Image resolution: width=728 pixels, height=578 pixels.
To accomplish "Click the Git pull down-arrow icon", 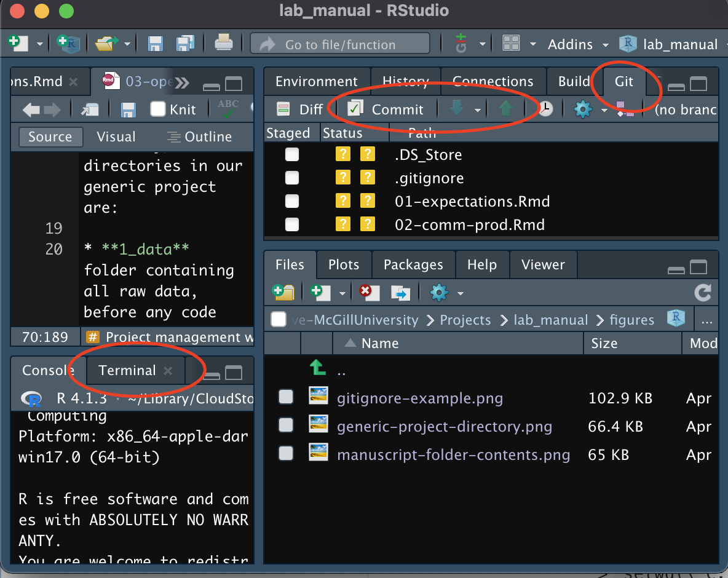I will (456, 109).
